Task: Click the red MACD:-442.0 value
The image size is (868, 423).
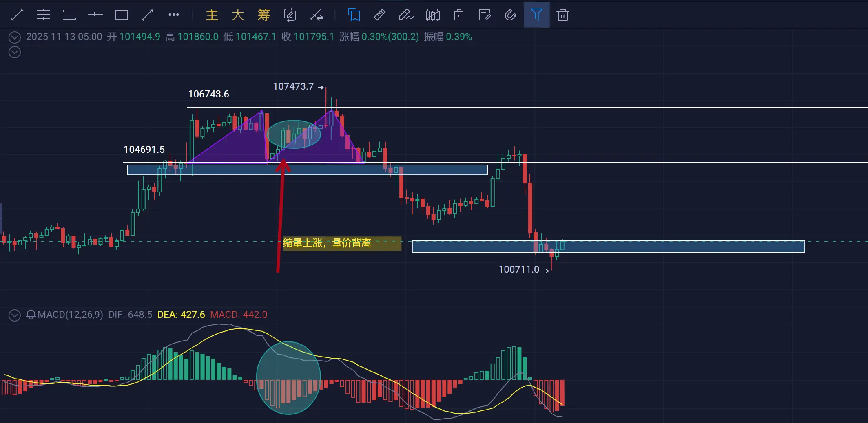Action: click(239, 315)
